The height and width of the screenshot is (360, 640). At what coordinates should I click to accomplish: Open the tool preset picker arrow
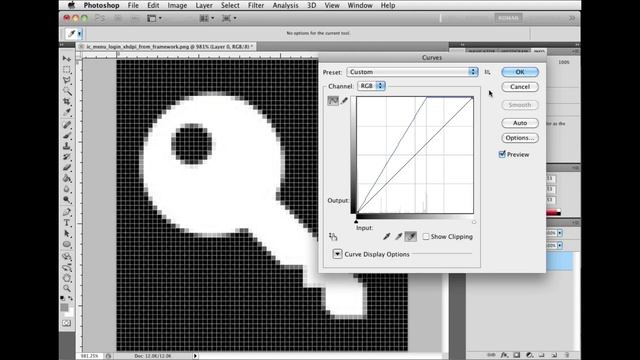pyautogui.click(x=80, y=33)
